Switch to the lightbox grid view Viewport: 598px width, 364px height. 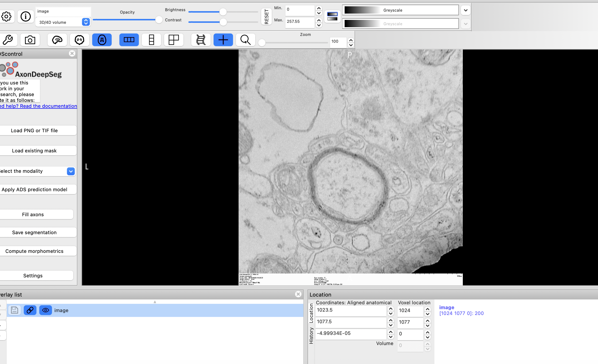tap(174, 40)
